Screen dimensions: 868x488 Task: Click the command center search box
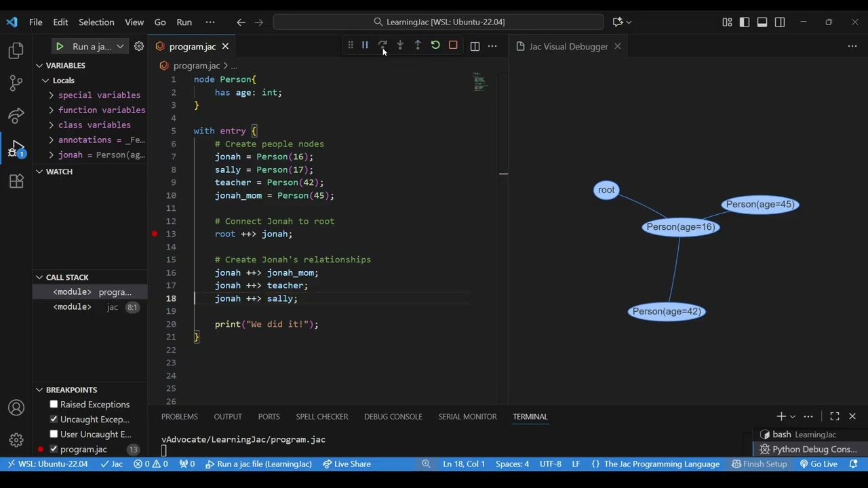click(438, 22)
